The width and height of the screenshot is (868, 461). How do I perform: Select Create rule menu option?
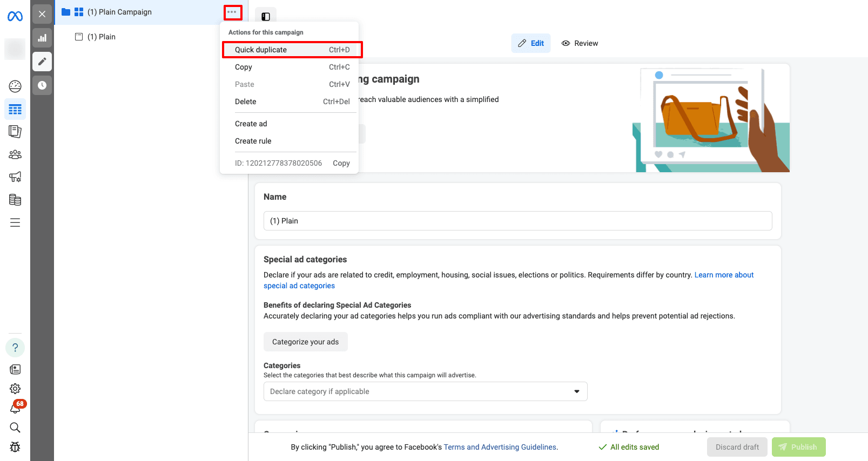point(253,141)
